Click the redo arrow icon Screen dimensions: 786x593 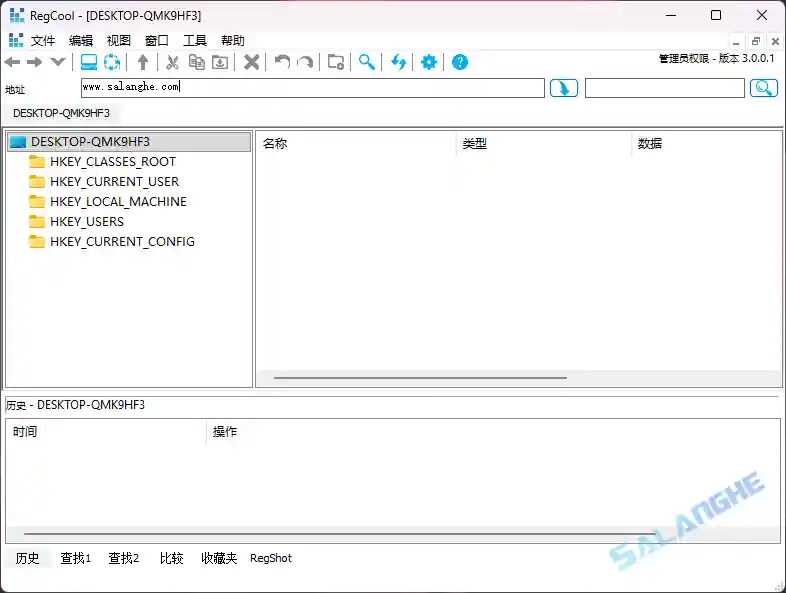pyautogui.click(x=305, y=62)
